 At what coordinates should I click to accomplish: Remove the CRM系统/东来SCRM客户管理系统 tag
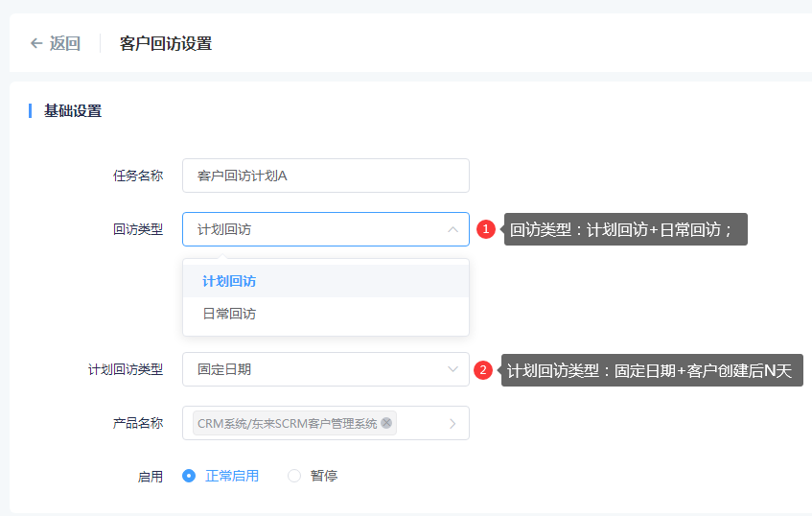tap(386, 423)
